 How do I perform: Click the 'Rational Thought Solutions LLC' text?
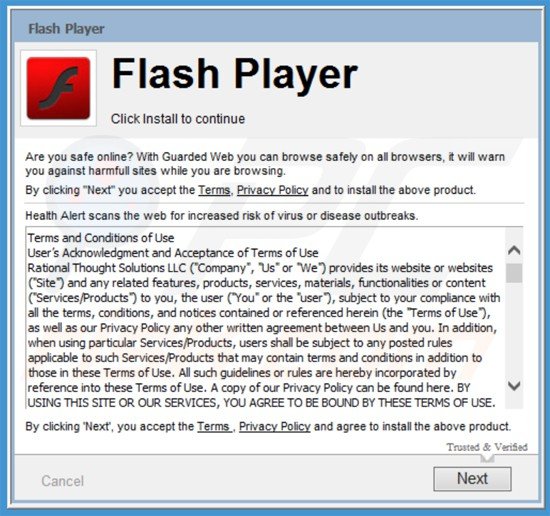pyautogui.click(x=107, y=268)
